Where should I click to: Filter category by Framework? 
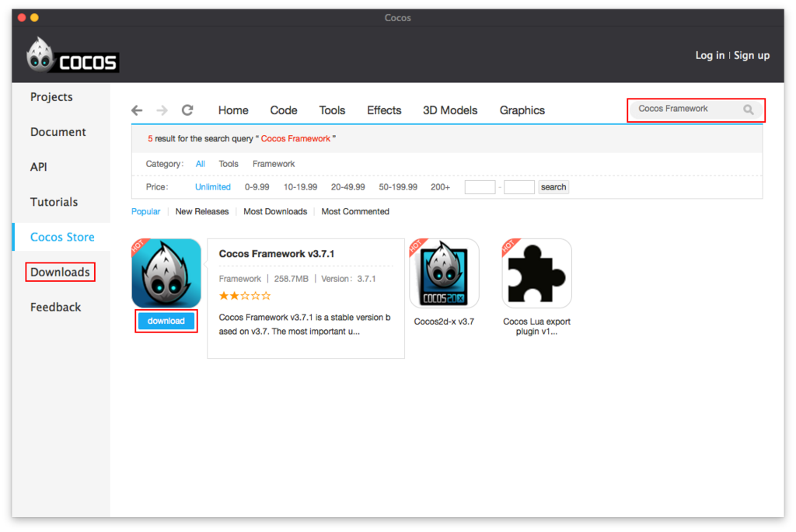(x=274, y=164)
